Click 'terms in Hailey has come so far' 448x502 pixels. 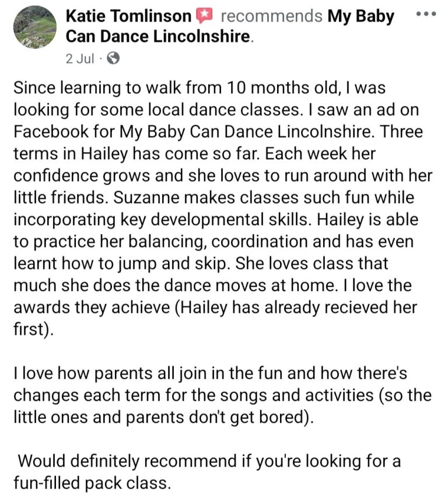coord(138,154)
